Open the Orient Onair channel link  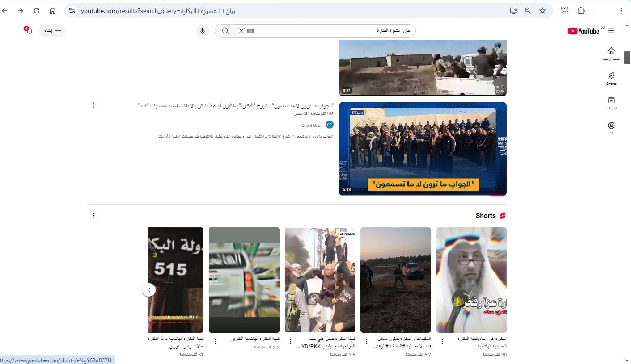tap(312, 126)
